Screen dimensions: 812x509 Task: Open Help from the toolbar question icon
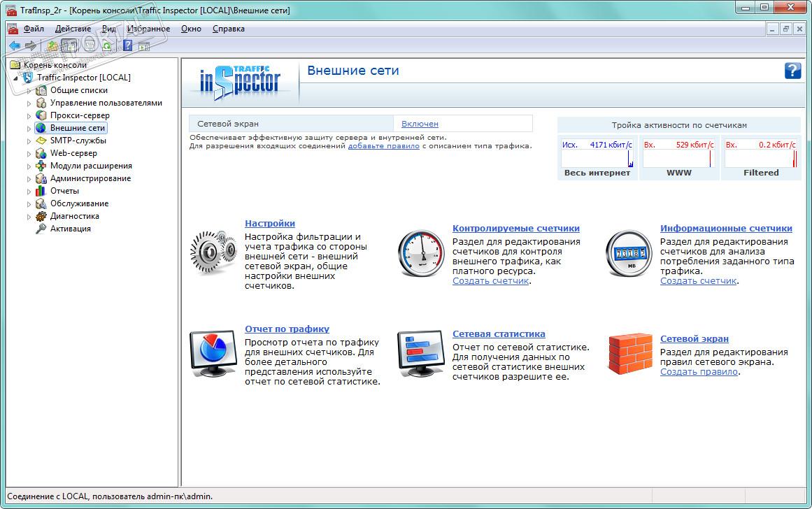[x=127, y=45]
